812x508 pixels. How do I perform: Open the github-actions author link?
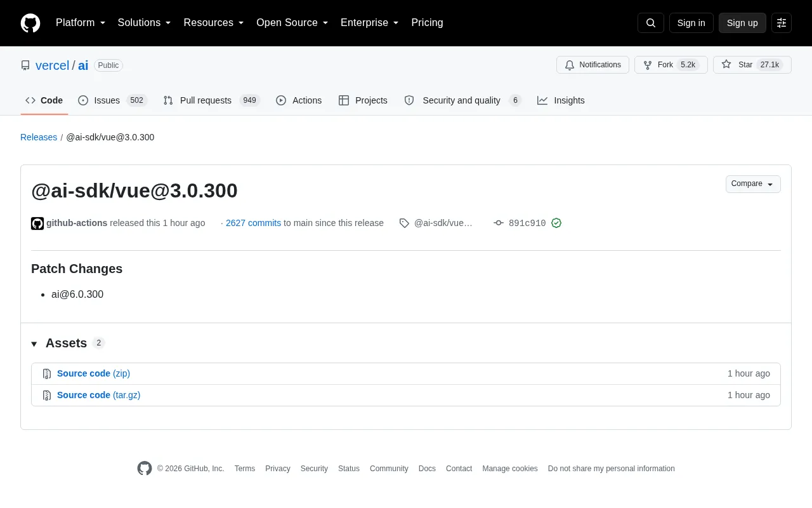77,223
